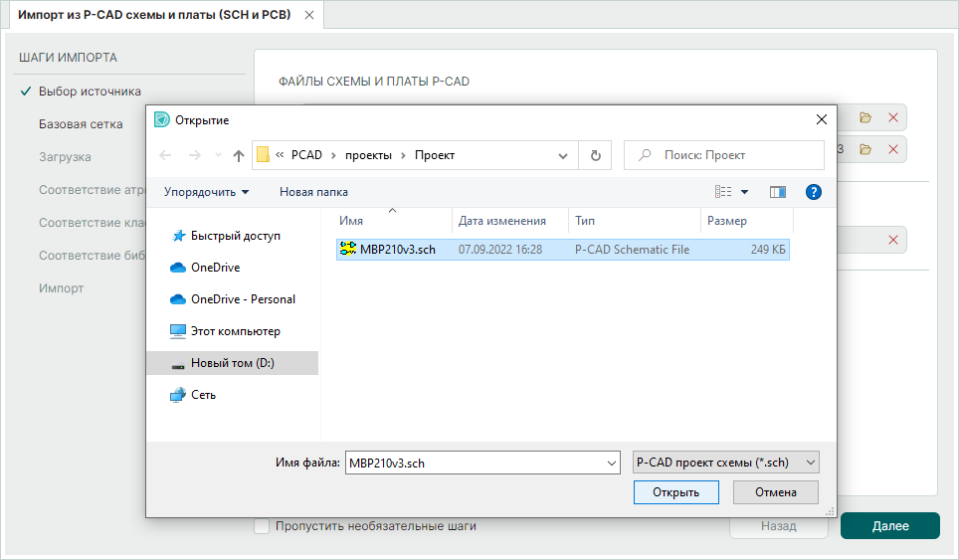
Task: Close the Открытие dialog
Action: point(822,119)
